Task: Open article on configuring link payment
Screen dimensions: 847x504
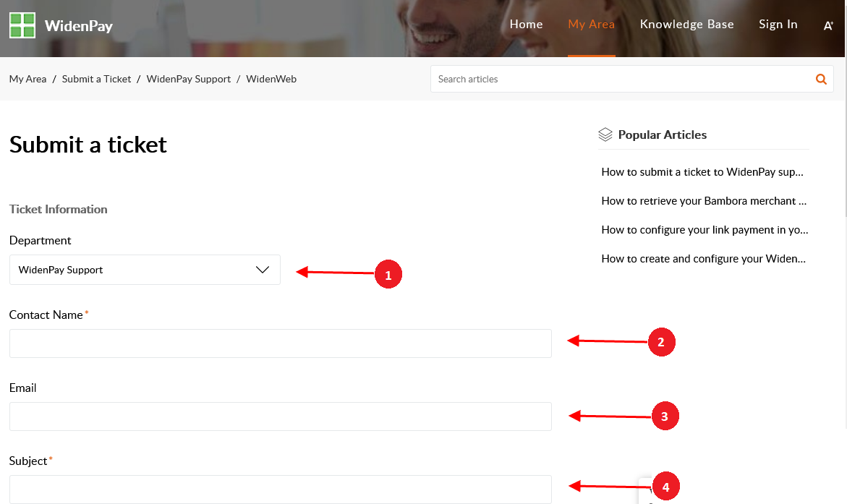Action: pyautogui.click(x=705, y=230)
